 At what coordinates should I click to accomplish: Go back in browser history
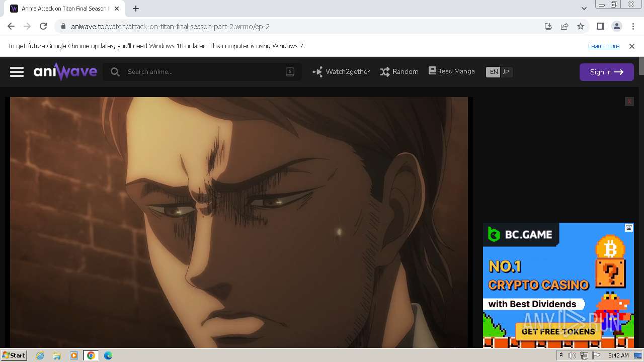coord(11,26)
